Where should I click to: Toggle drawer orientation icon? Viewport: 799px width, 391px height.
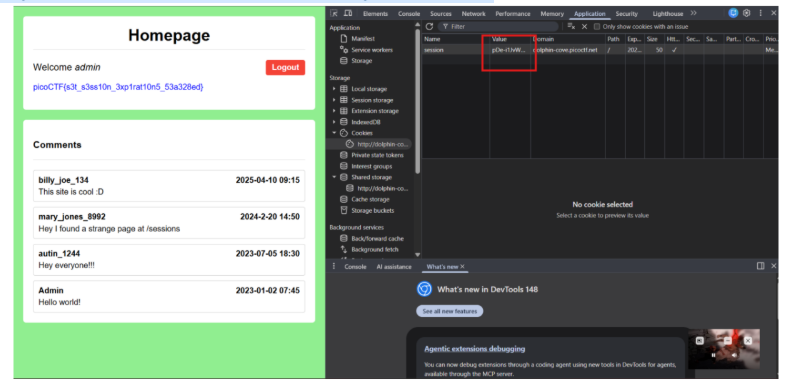[760, 266]
